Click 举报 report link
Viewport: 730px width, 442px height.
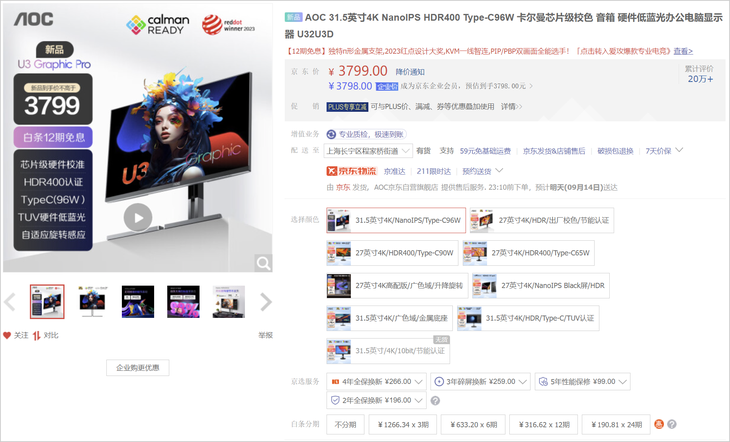[x=265, y=335]
